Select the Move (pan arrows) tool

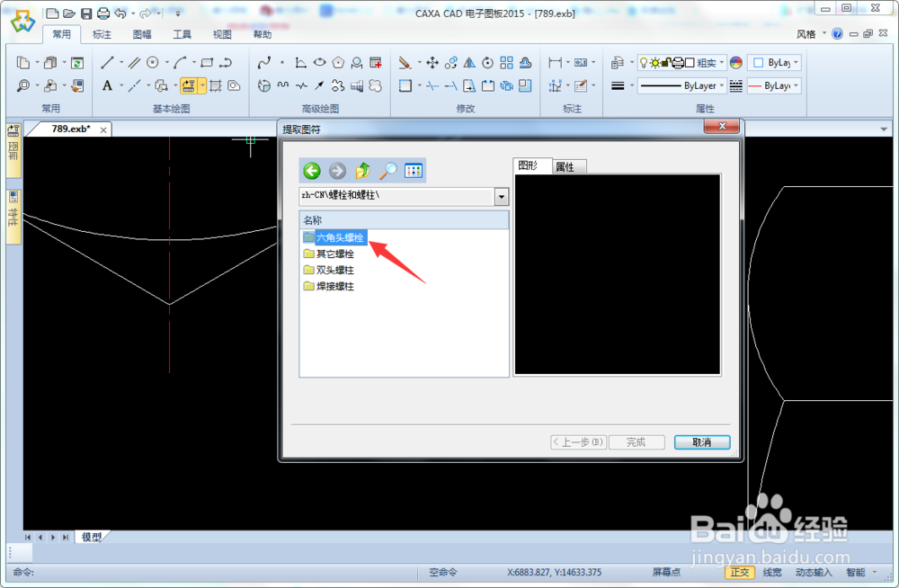[x=433, y=63]
